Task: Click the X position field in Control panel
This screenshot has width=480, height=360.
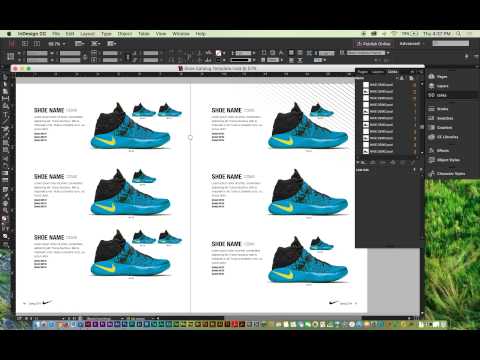Action: pyautogui.click(x=37, y=53)
